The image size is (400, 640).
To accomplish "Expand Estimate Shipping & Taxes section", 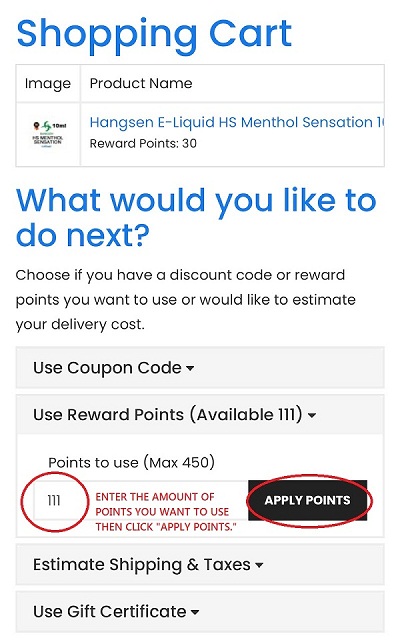I will (200, 564).
